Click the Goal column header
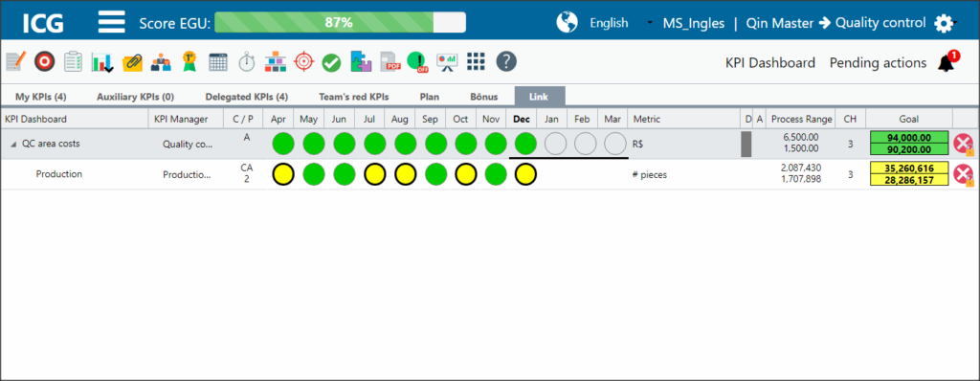Screen dimensions: 980x381 coord(909,119)
